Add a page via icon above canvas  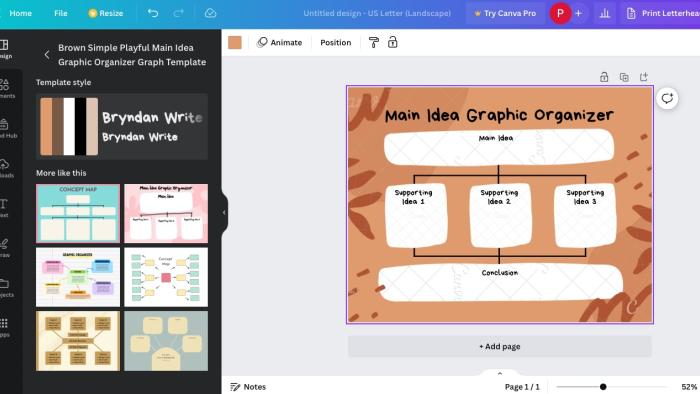click(x=644, y=77)
